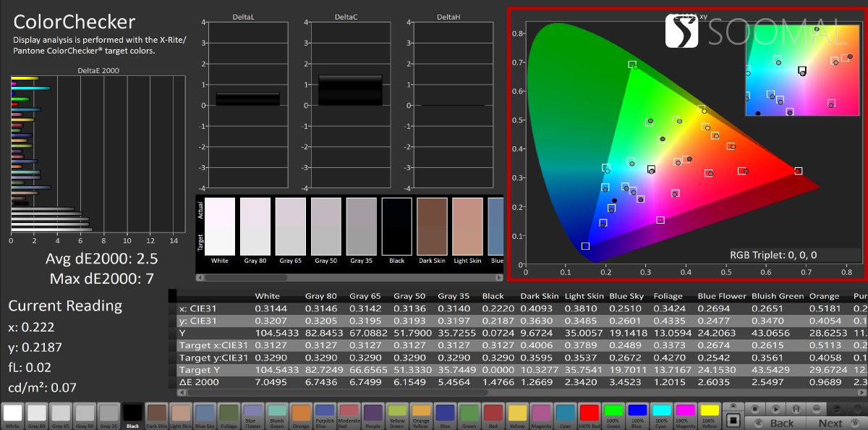Select the plain Cyan patch in the bottom strip
Image resolution: width=868 pixels, height=430 pixels.
[566, 415]
